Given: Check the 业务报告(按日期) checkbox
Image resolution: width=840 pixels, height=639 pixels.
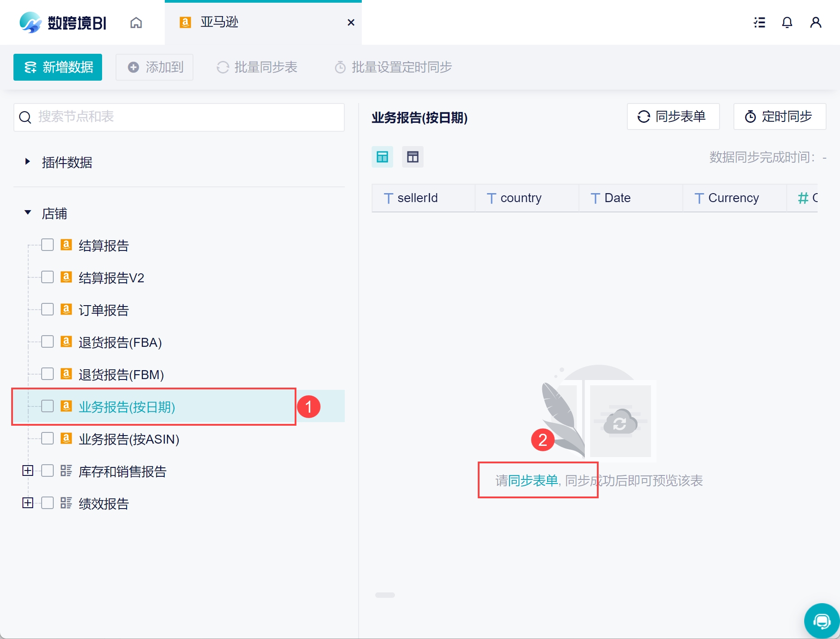Looking at the screenshot, I should click(x=47, y=406).
